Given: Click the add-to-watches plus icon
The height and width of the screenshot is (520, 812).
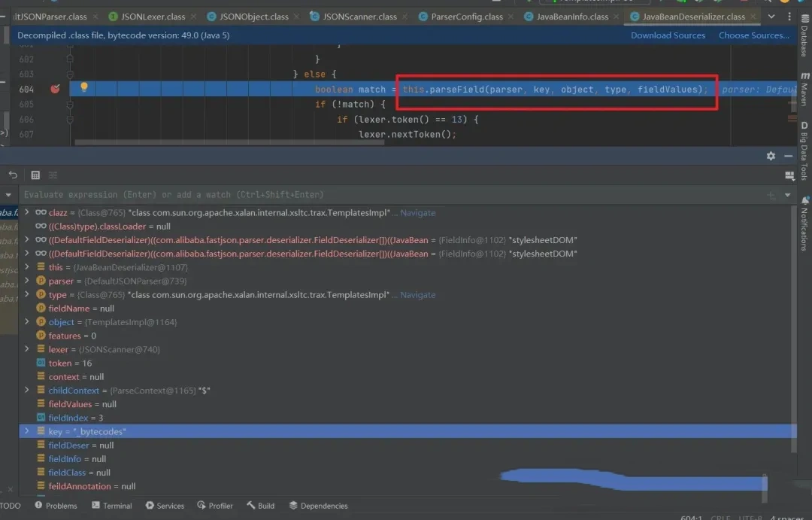Looking at the screenshot, I should (771, 195).
